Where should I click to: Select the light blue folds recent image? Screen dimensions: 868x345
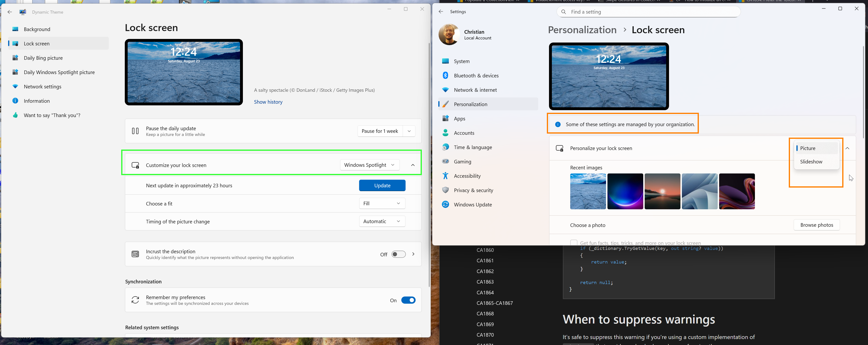coord(700,191)
